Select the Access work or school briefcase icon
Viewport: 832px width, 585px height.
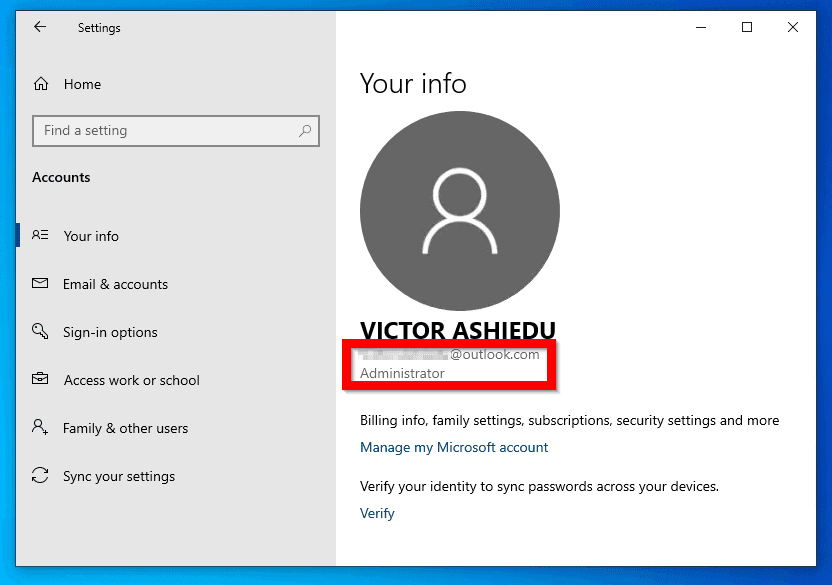[40, 380]
